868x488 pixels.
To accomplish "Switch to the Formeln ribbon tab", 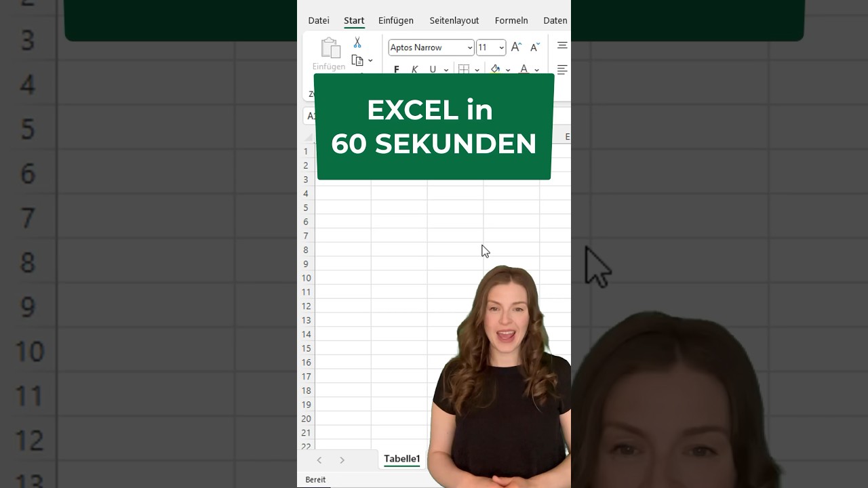I will [x=511, y=20].
